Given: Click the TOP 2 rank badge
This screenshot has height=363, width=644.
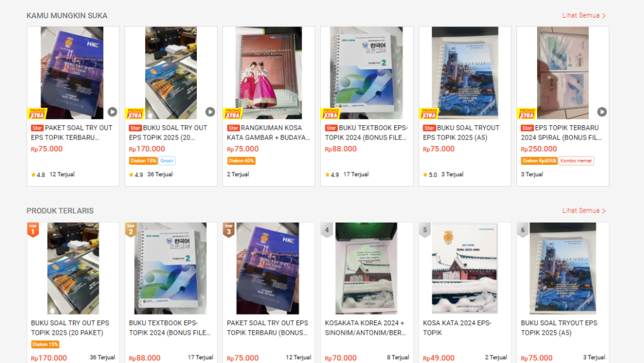Looking at the screenshot, I should 131,230.
